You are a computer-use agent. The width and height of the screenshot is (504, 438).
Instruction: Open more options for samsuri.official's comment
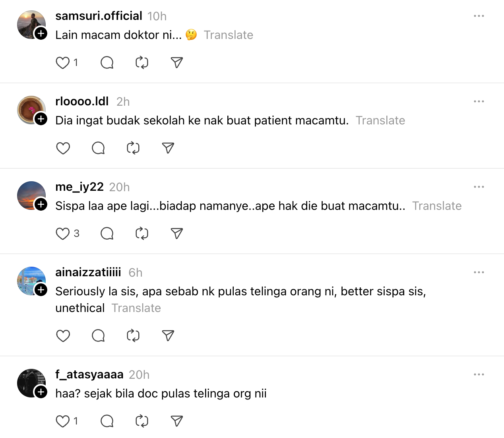tap(479, 16)
